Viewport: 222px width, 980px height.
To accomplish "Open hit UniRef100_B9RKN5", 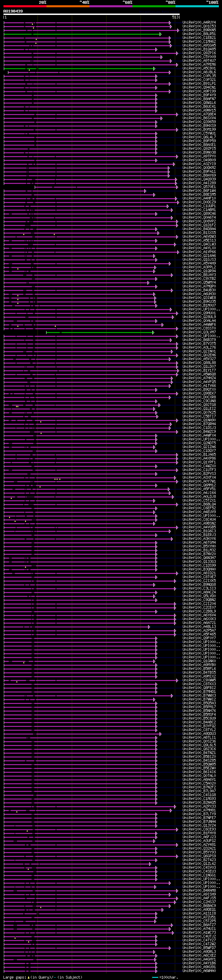I will point(199,31).
